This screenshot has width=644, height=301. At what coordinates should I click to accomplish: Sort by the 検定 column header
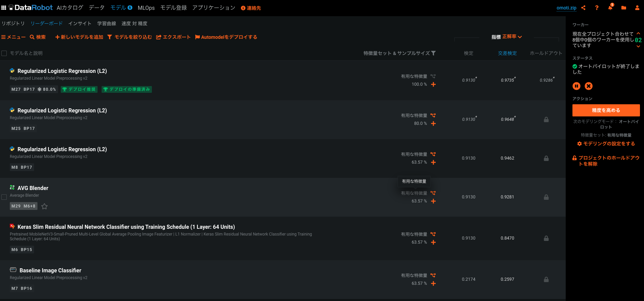pyautogui.click(x=468, y=53)
